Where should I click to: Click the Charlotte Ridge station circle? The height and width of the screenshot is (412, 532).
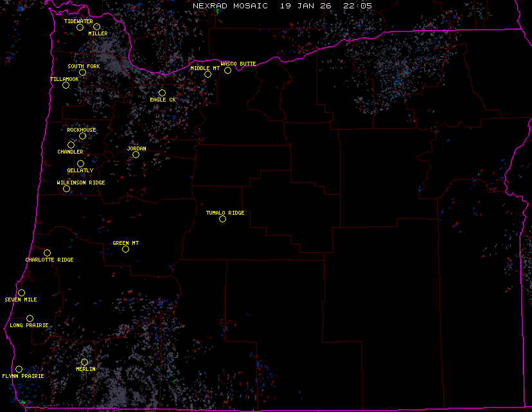(47, 253)
